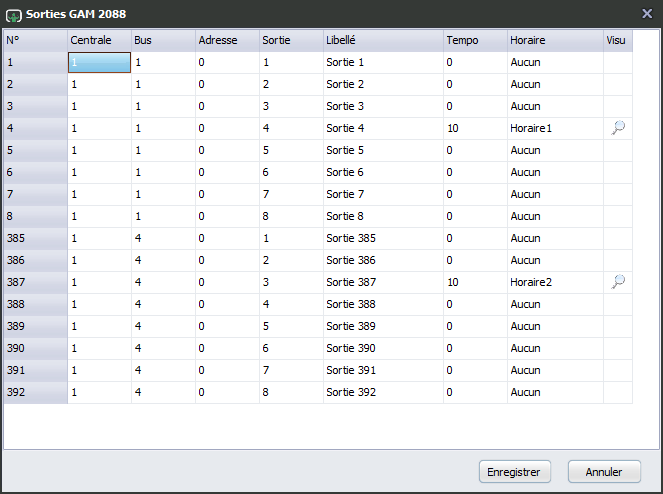Click the Bus cell of row 390

163,349
